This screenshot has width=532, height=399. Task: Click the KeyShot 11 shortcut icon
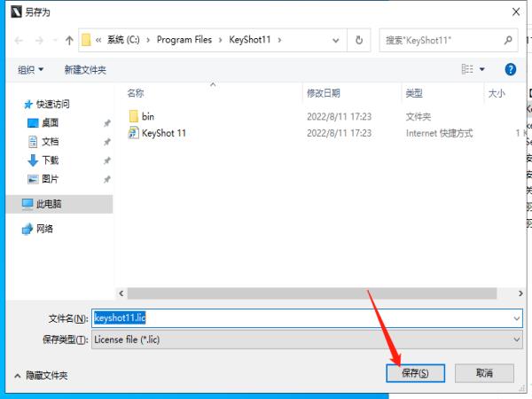point(133,133)
